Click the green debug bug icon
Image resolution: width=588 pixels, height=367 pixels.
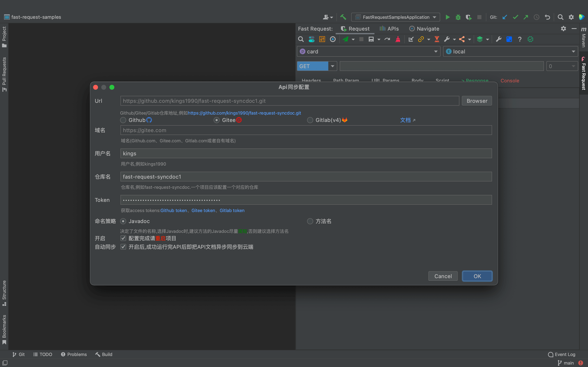click(458, 17)
